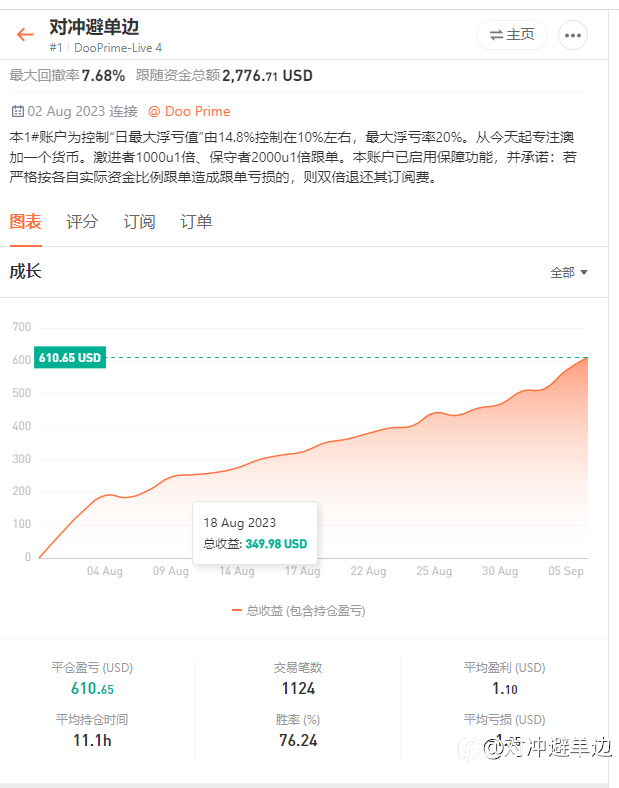
Task: Toggle the 总收益 (包含持仓盈亏) legend item
Action: coord(298,611)
